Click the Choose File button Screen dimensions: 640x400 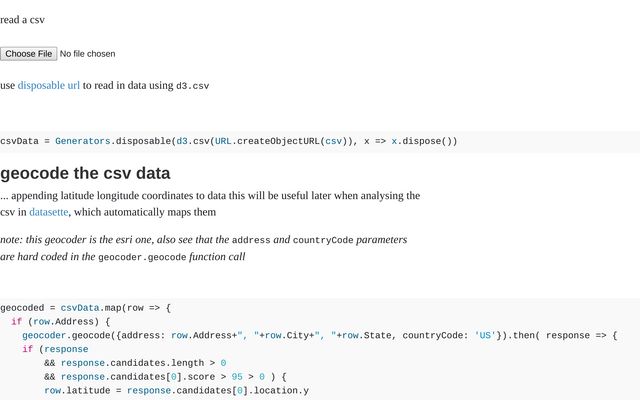pos(28,53)
